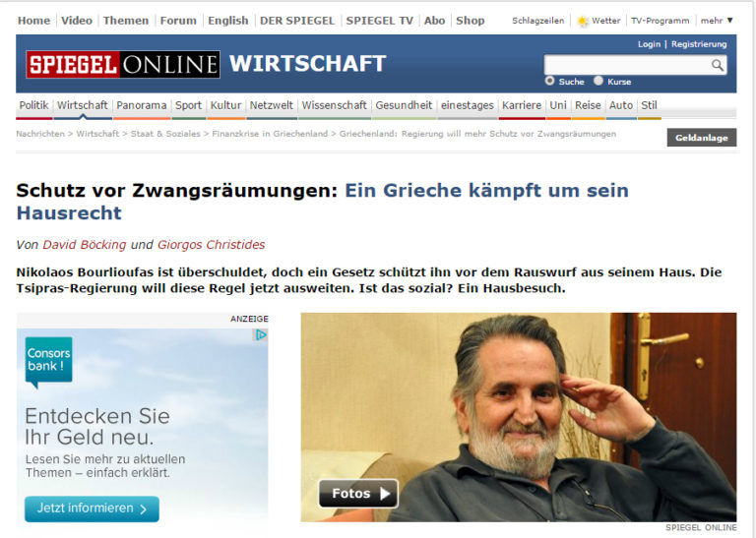756x538 pixels.
Task: Open the Fotos gallery play button
Action: (358, 493)
